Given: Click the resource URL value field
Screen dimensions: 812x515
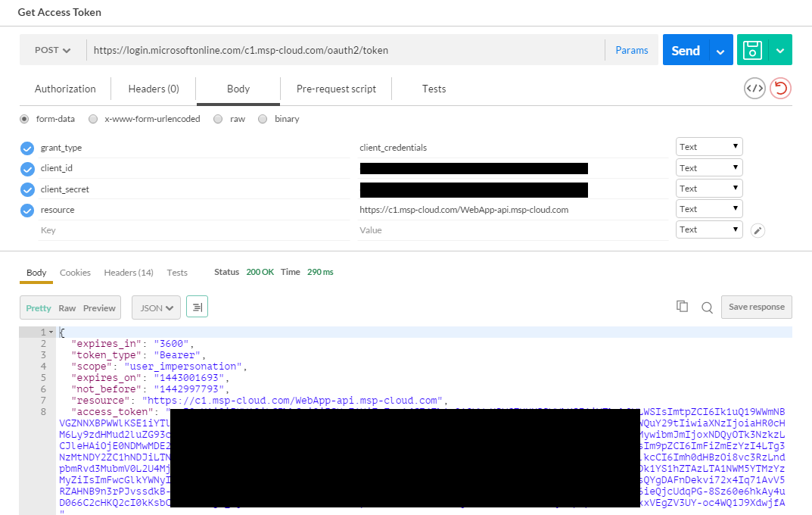Looking at the screenshot, I should (512, 210).
